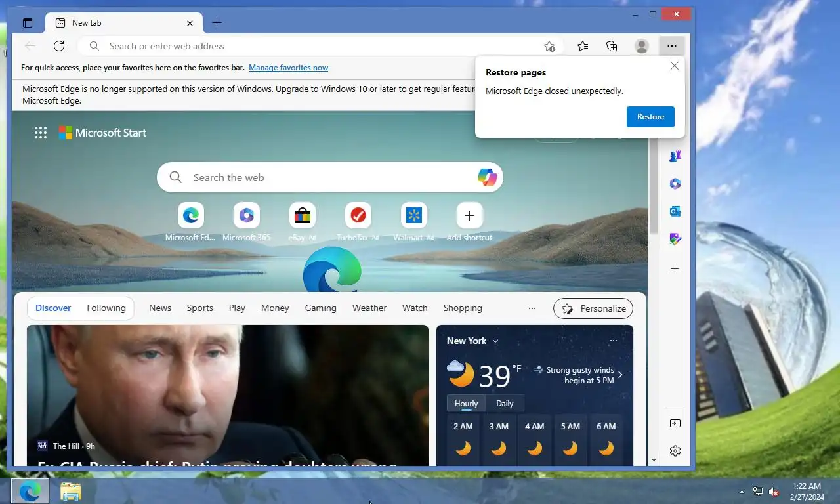Screen dimensions: 840x504
Task: Open weather card options ellipsis
Action: pos(613,341)
